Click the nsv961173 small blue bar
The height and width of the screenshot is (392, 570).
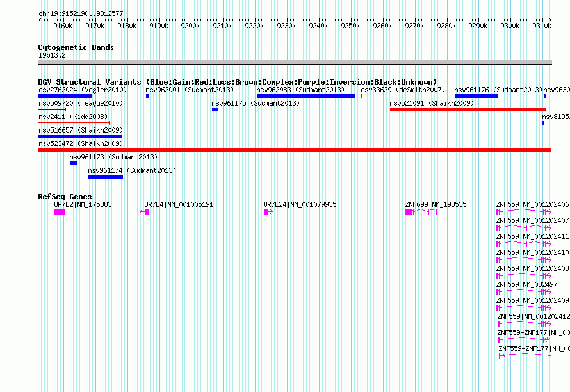click(74, 163)
